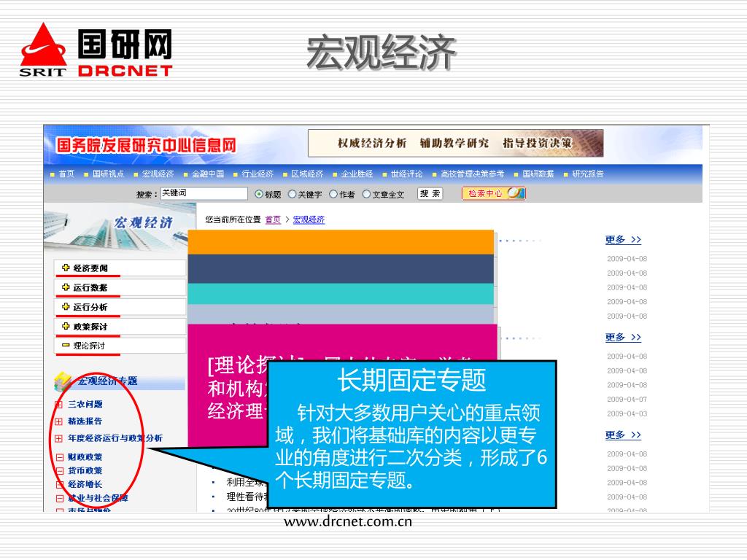
Task: Click the third 更多 >> link
Action: click(623, 435)
